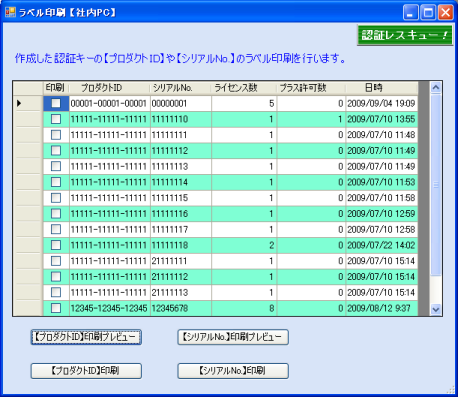Screen dimensions: 458x397
Task: Check print box for serial 11111110
Action: click(x=56, y=119)
